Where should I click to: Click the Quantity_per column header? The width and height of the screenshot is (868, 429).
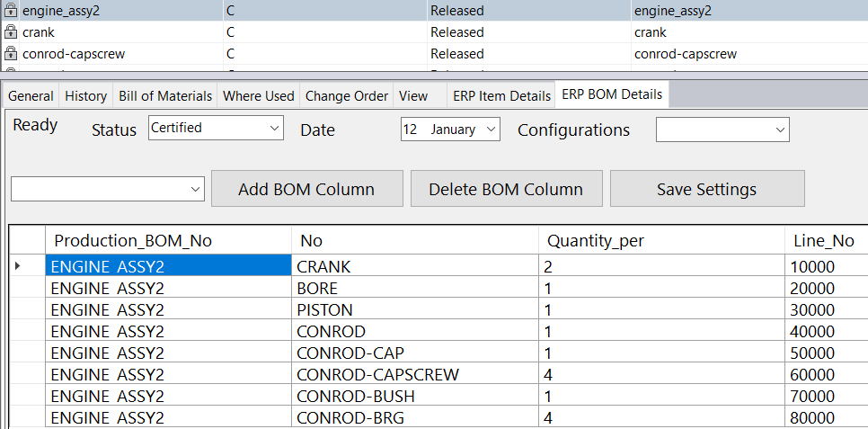click(596, 241)
